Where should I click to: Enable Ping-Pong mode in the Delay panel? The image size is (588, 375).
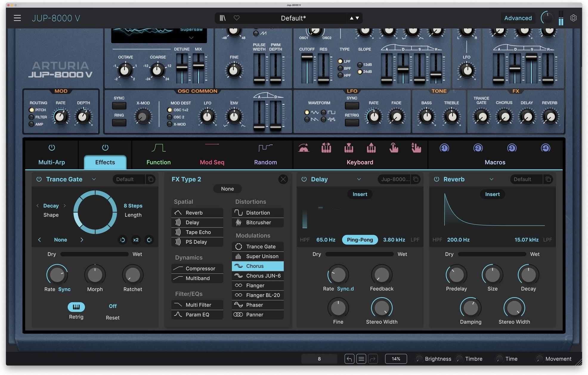pos(360,239)
